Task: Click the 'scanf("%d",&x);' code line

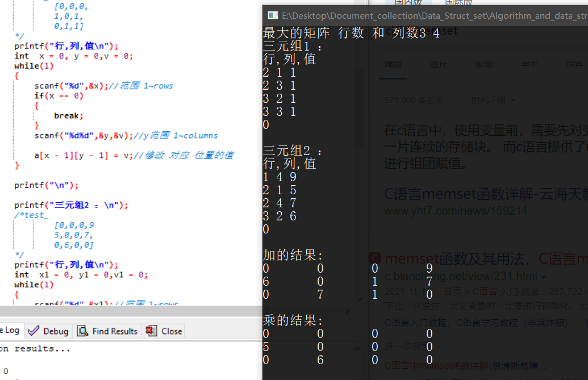Action: pos(71,86)
